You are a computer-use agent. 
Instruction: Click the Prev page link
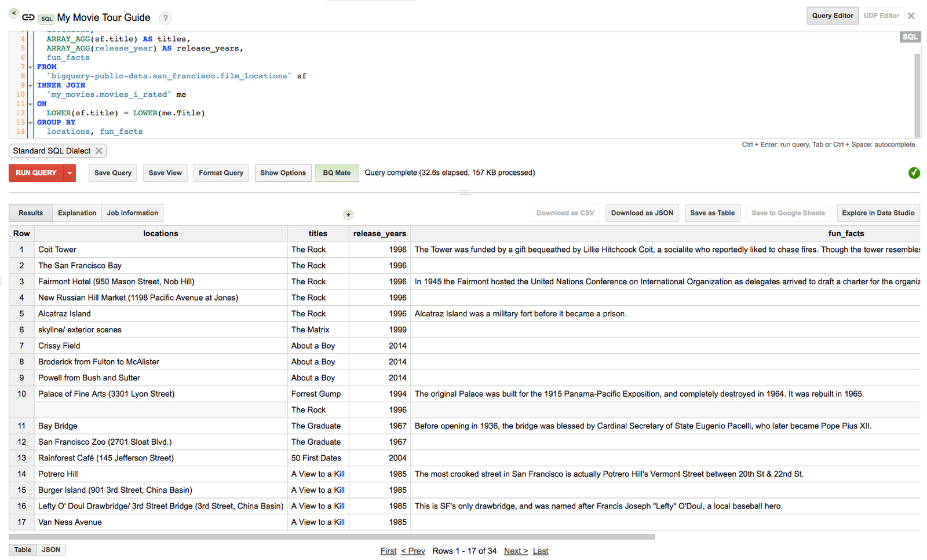pyautogui.click(x=413, y=551)
